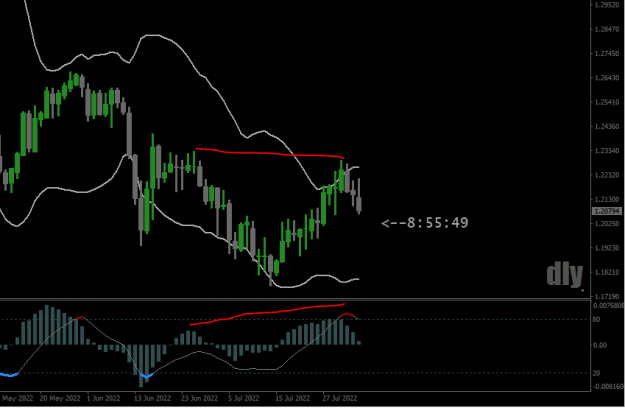This screenshot has width=625, height=408.
Task: Click the 5 Jul 2022 date label
Action: (244, 398)
